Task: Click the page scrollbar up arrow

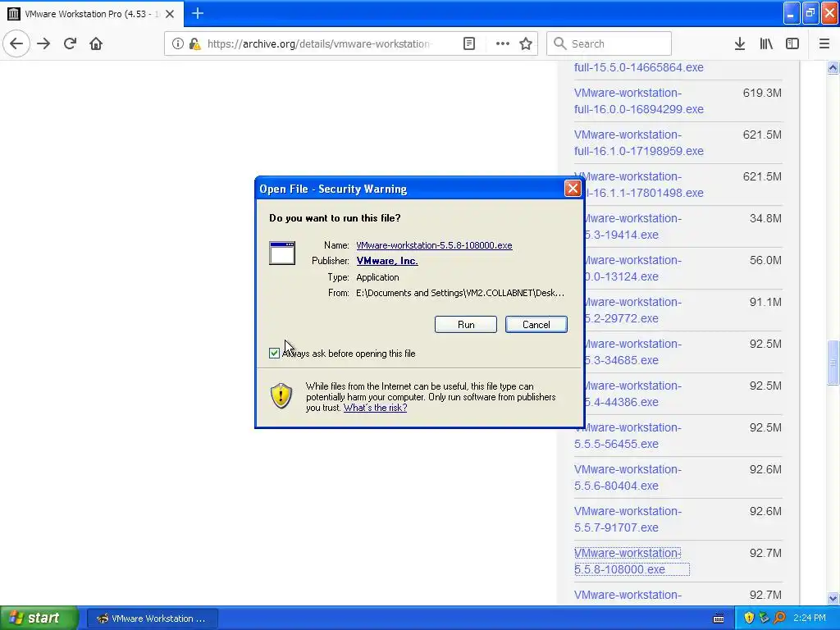Action: click(833, 67)
